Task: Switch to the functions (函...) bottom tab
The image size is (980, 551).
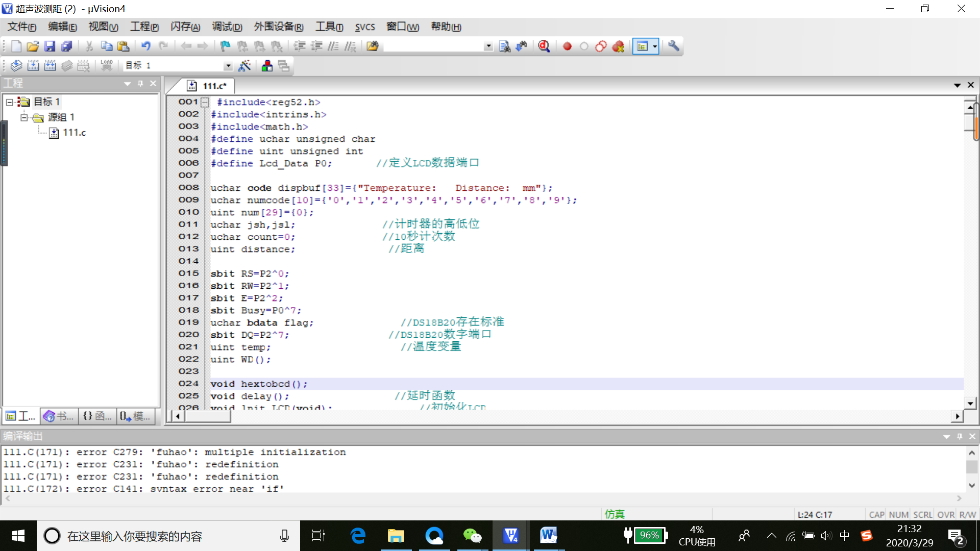Action: tap(97, 416)
